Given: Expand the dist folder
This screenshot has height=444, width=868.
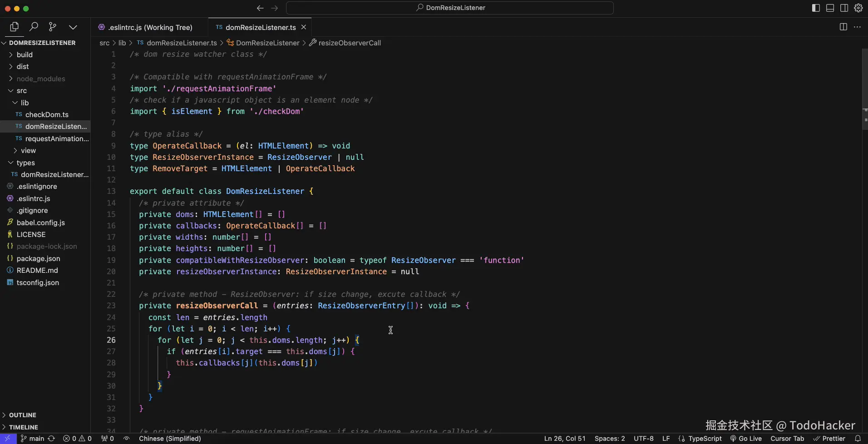Looking at the screenshot, I should coord(45,67).
